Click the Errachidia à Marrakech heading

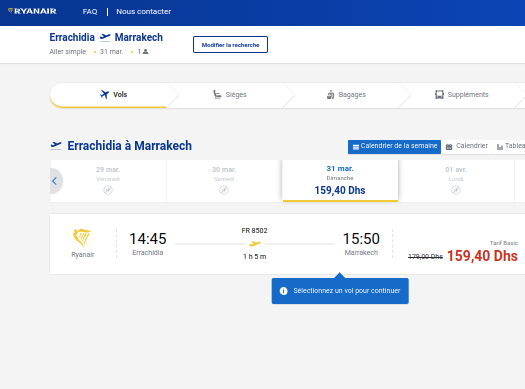click(x=130, y=146)
